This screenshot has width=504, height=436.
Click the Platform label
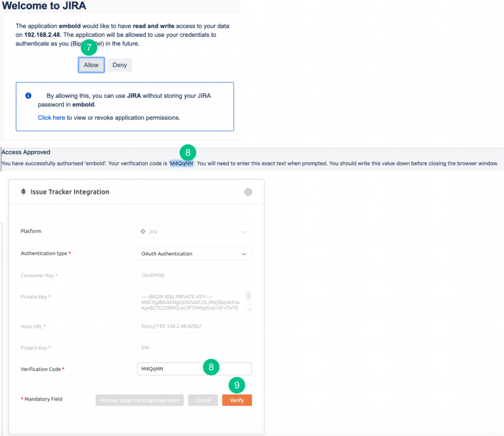[31, 231]
